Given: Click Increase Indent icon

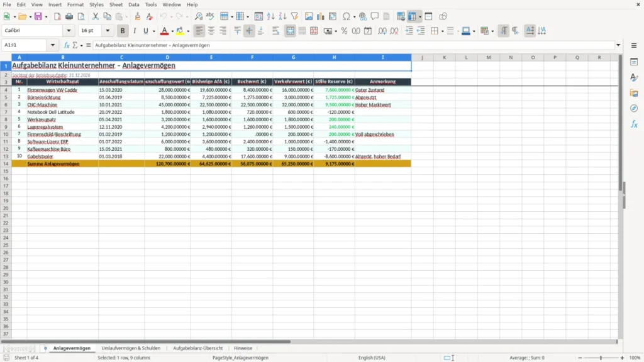Looking at the screenshot, I should (x=409, y=31).
